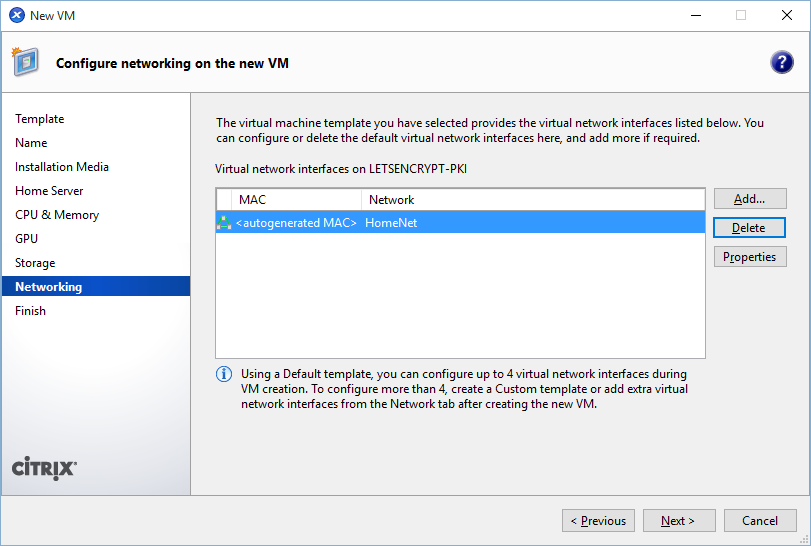This screenshot has height=546, width=811.
Task: Open the Template wizard step
Action: (40, 119)
